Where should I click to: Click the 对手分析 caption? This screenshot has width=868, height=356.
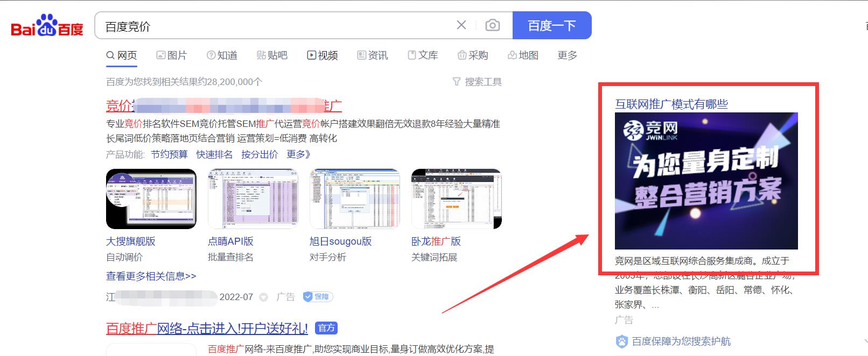pyautogui.click(x=328, y=257)
